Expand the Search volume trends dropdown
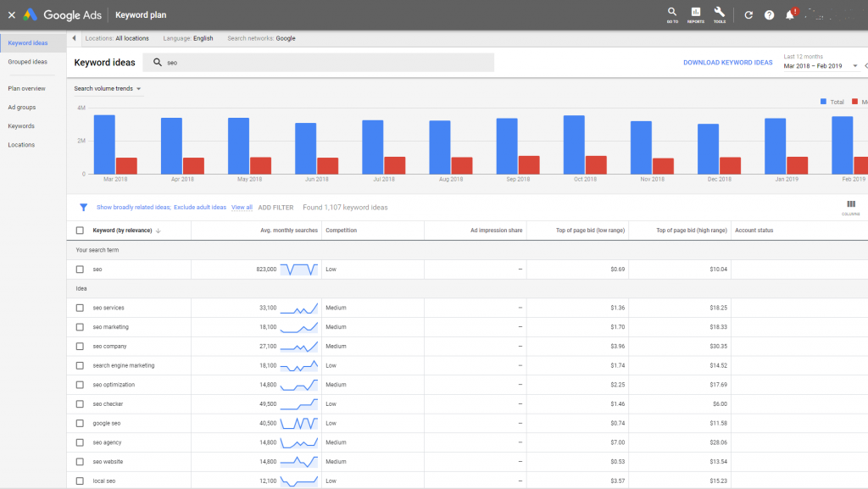The height and width of the screenshot is (489, 868). (107, 88)
